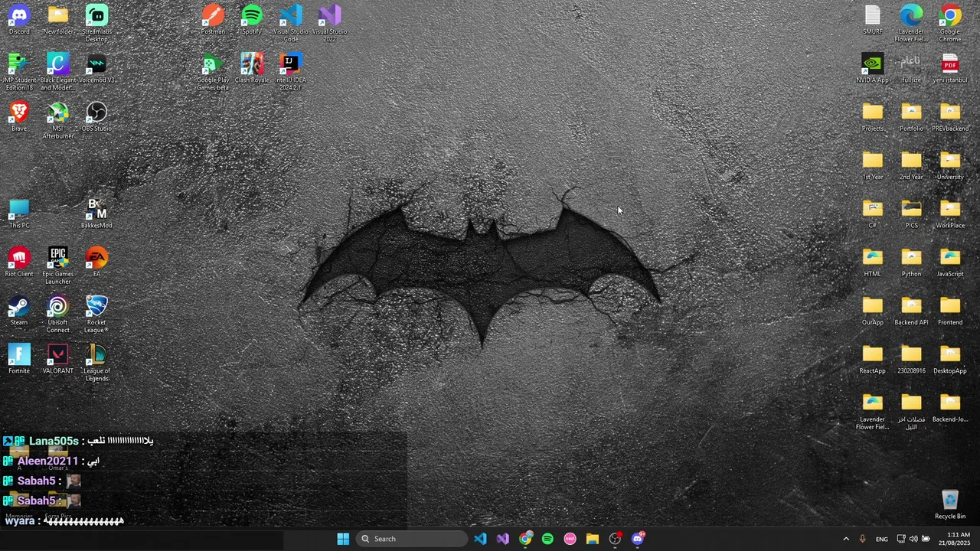This screenshot has height=551, width=980.
Task: Launch the EA app desktop icon
Action: [x=96, y=262]
